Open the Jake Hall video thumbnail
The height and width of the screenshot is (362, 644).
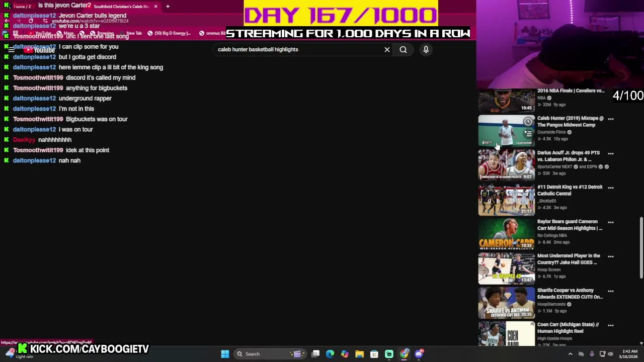point(506,268)
